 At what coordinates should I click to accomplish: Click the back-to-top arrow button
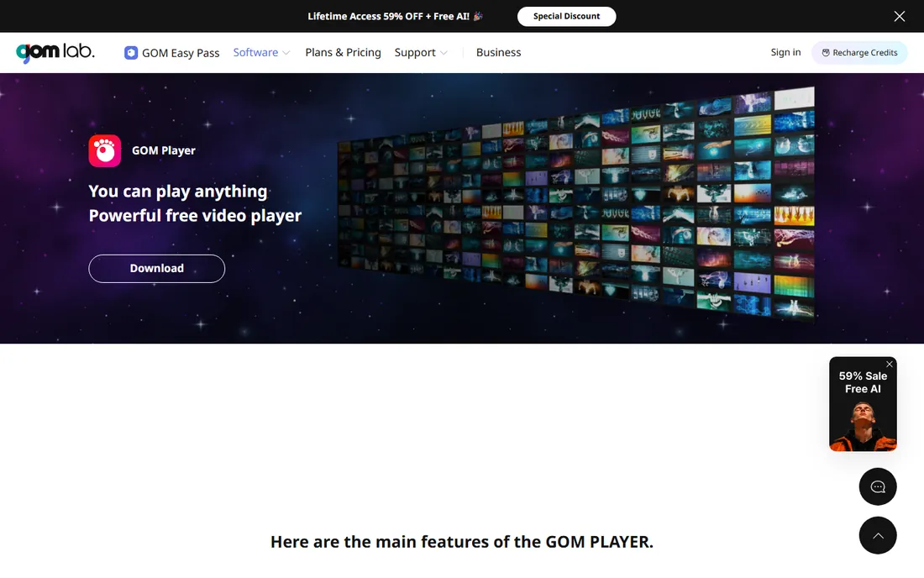tap(878, 536)
